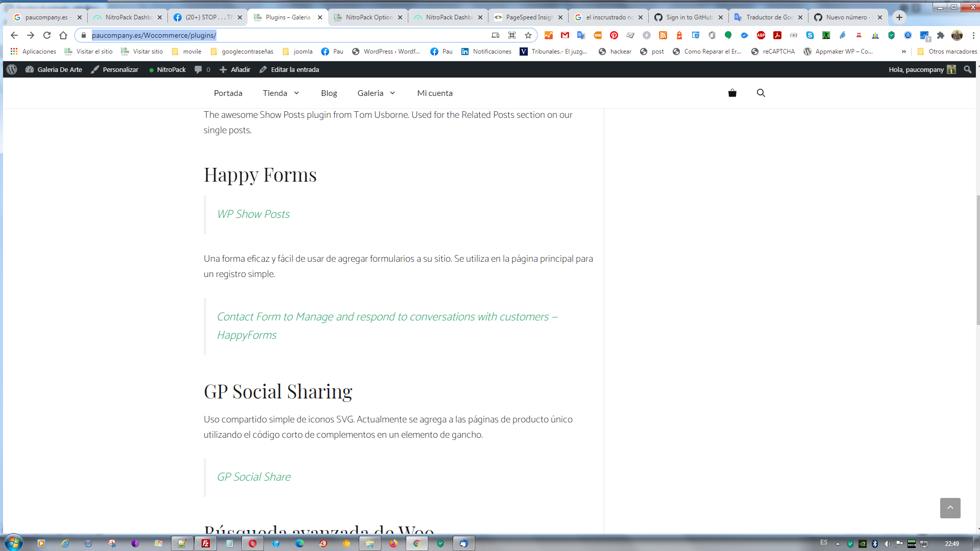Open the Personalizar customizer link
980x551 pixels.
tap(115, 69)
